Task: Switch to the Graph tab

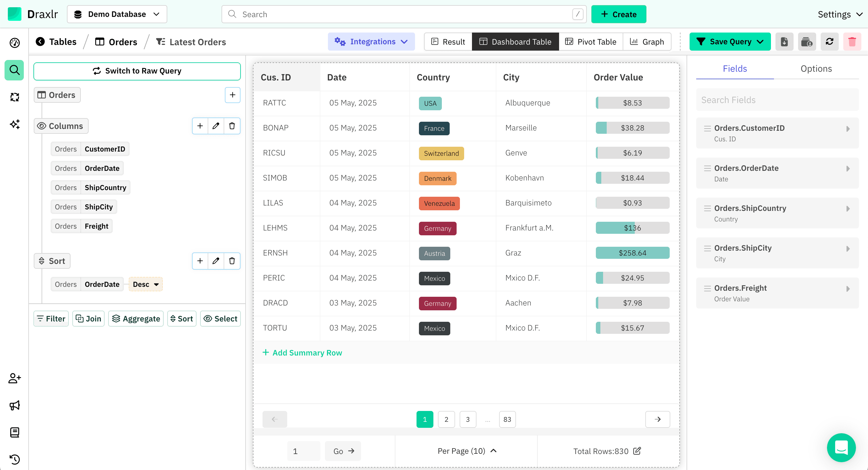Action: tap(647, 42)
